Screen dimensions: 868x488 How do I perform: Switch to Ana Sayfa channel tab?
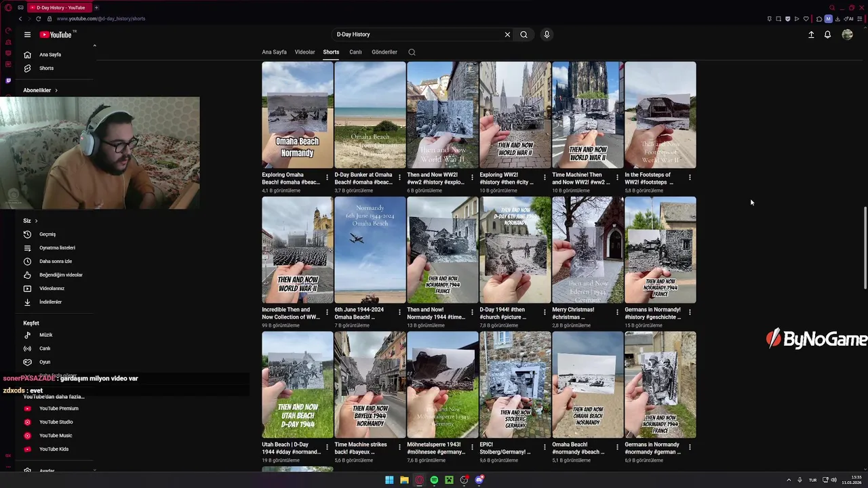[274, 52]
